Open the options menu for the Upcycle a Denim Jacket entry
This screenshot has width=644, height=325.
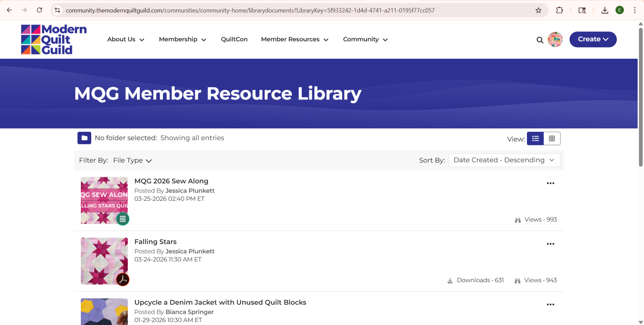click(550, 305)
